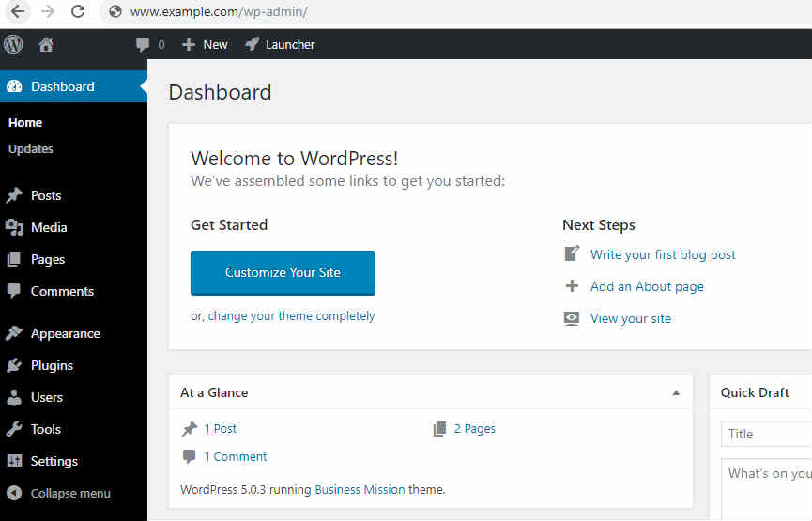The width and height of the screenshot is (812, 521).
Task: Click the Comments bubble icon in sidebar
Action: [x=14, y=291]
